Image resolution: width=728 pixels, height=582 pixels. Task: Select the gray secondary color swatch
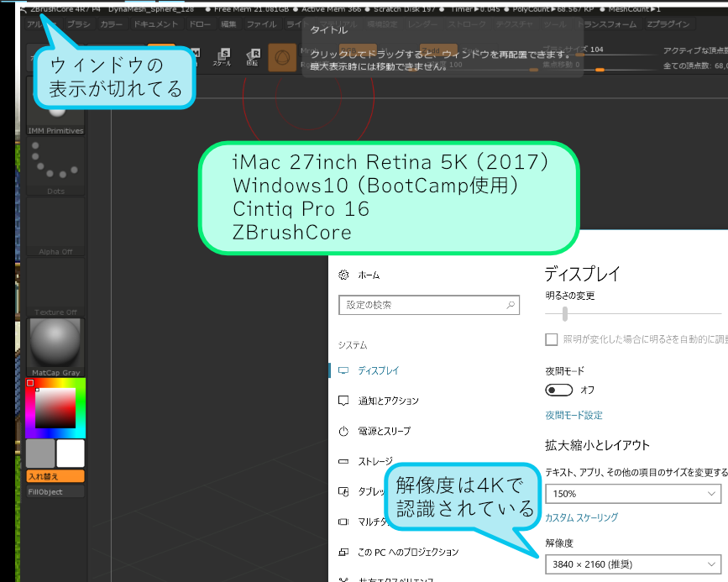click(40, 454)
